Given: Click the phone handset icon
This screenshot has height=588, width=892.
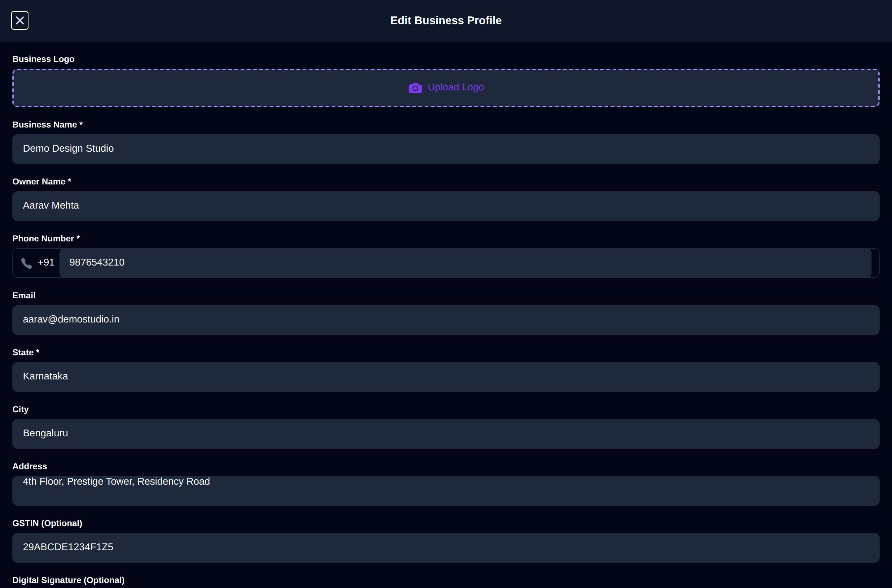Looking at the screenshot, I should tap(26, 263).
